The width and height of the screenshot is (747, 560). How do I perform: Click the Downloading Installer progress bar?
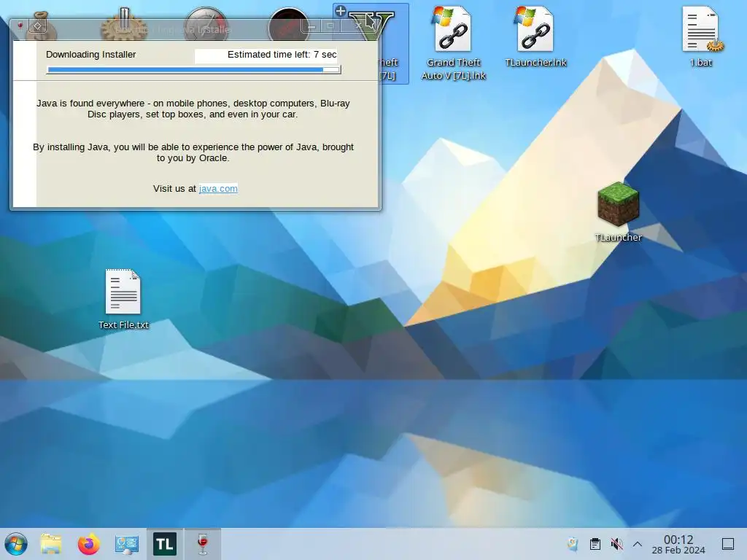tap(194, 70)
